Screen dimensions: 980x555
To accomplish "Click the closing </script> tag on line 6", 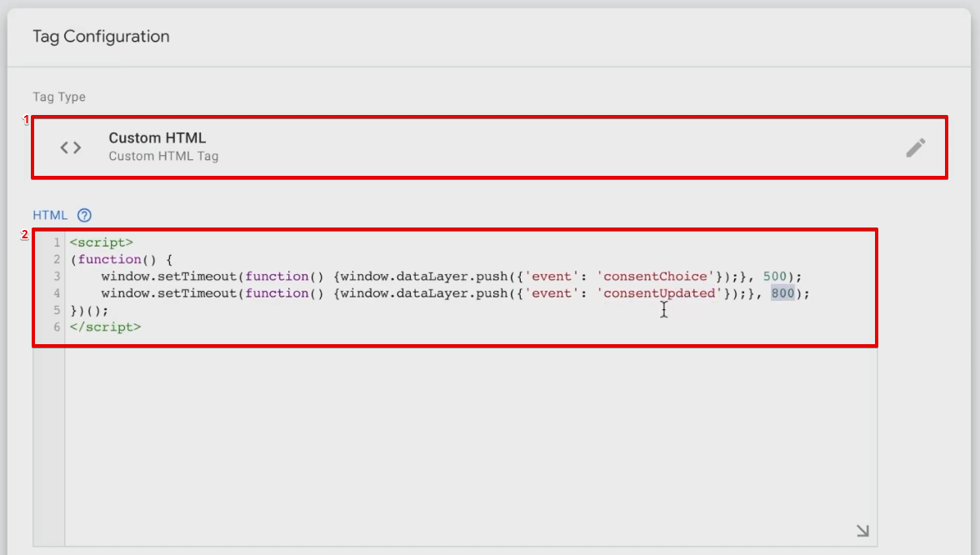I will coord(105,327).
